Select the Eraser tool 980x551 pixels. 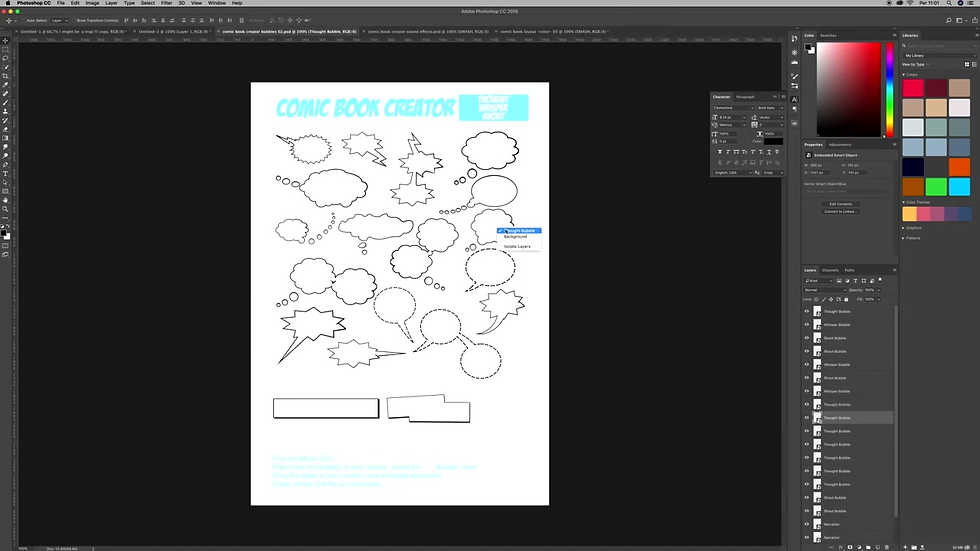point(5,129)
